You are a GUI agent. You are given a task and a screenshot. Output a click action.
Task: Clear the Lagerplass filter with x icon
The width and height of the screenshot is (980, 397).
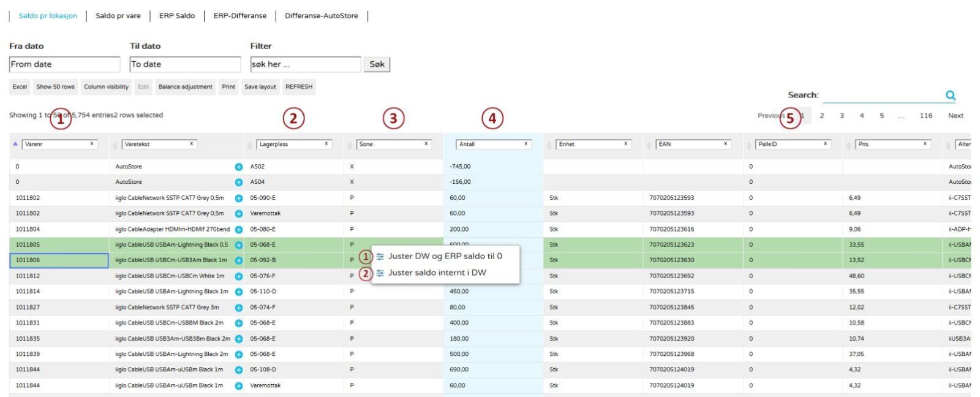pos(326,144)
